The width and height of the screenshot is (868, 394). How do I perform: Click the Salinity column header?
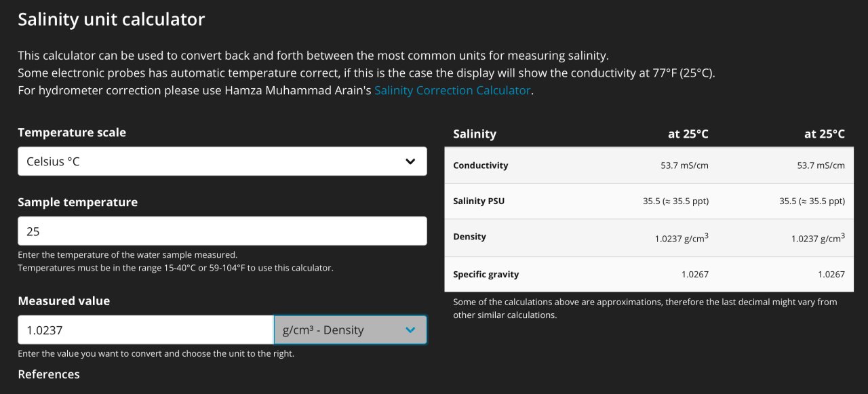[x=475, y=134]
